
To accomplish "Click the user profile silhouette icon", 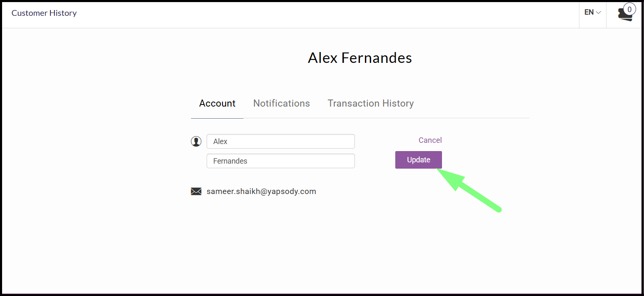I will pyautogui.click(x=196, y=142).
